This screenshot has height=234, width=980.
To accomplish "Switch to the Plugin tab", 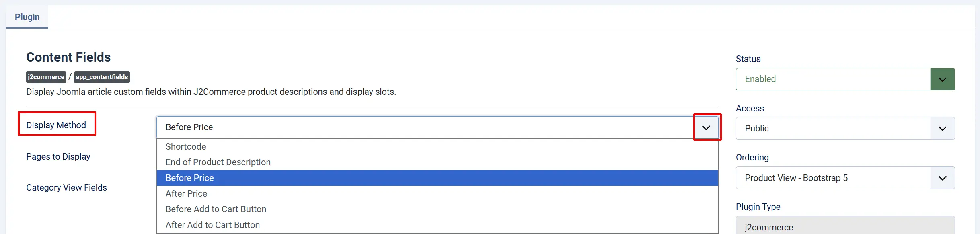I will (27, 17).
